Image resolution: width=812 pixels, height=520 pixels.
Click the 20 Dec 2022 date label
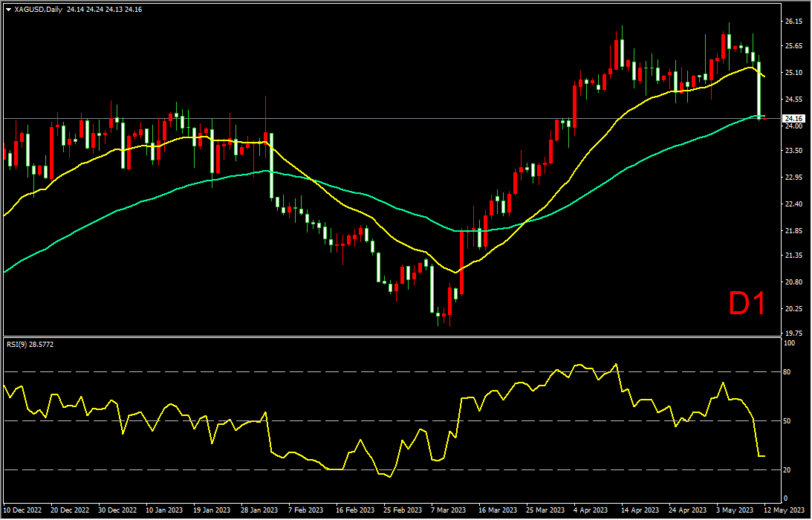coord(71,510)
